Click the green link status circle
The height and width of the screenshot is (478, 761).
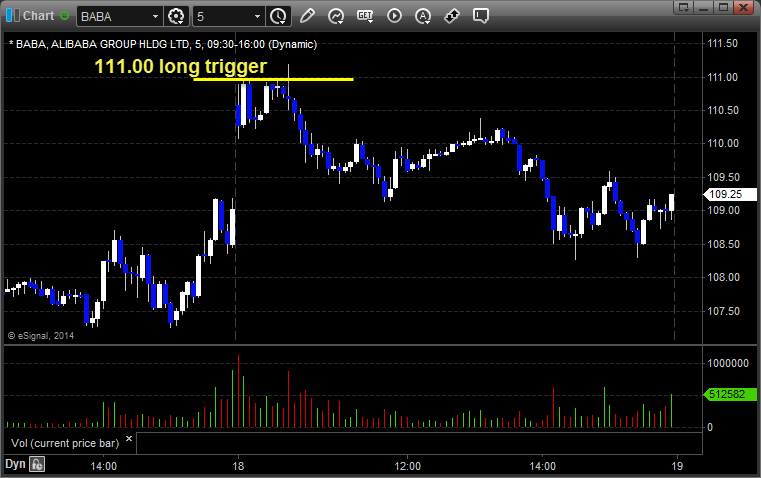[x=64, y=16]
